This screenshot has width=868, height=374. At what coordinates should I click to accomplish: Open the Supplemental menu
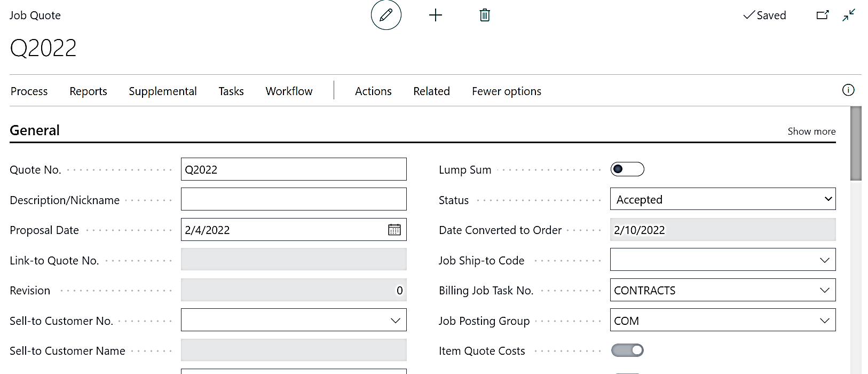point(163,91)
